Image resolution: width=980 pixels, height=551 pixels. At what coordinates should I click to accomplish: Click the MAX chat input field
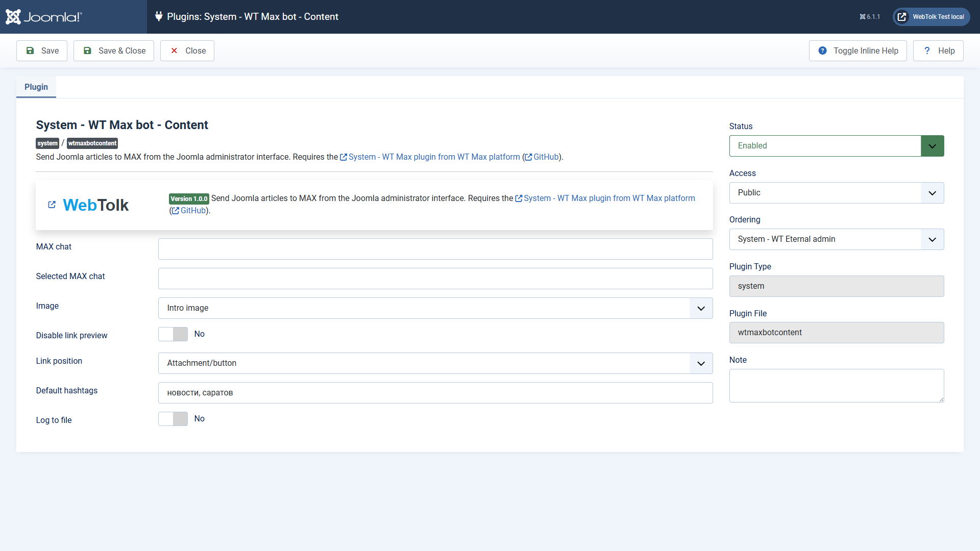[x=435, y=249]
